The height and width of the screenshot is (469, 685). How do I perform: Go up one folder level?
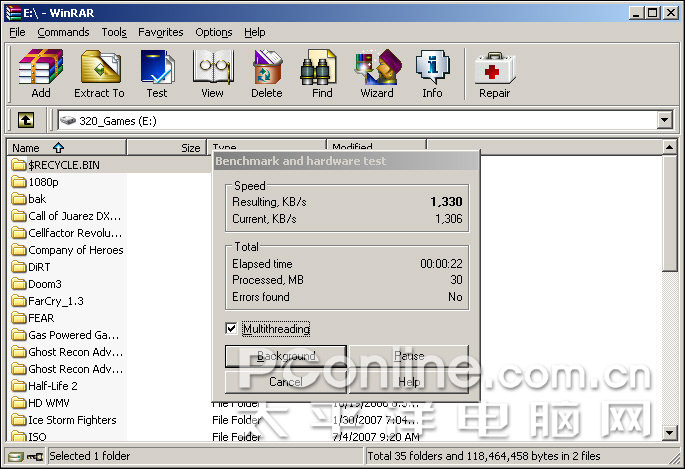(26, 120)
